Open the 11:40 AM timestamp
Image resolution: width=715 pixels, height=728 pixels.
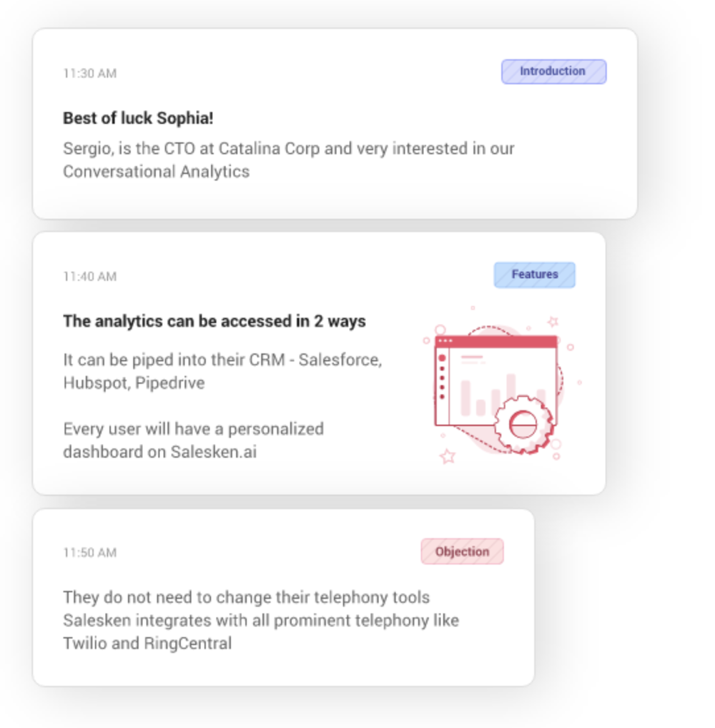tap(90, 277)
